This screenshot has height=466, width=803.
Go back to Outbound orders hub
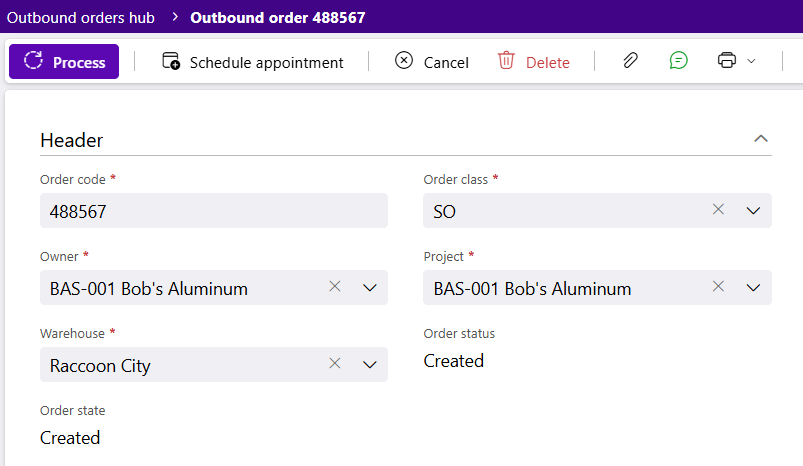(x=80, y=17)
